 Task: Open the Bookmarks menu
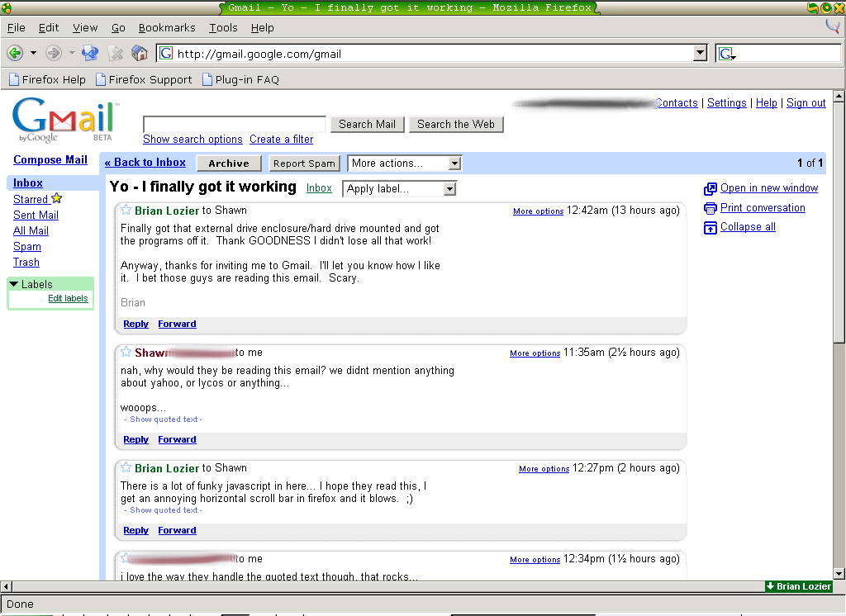(167, 27)
